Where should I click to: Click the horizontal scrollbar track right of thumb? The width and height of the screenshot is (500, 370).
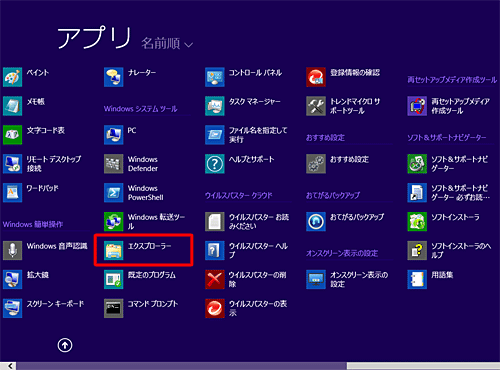[x=423, y=366]
